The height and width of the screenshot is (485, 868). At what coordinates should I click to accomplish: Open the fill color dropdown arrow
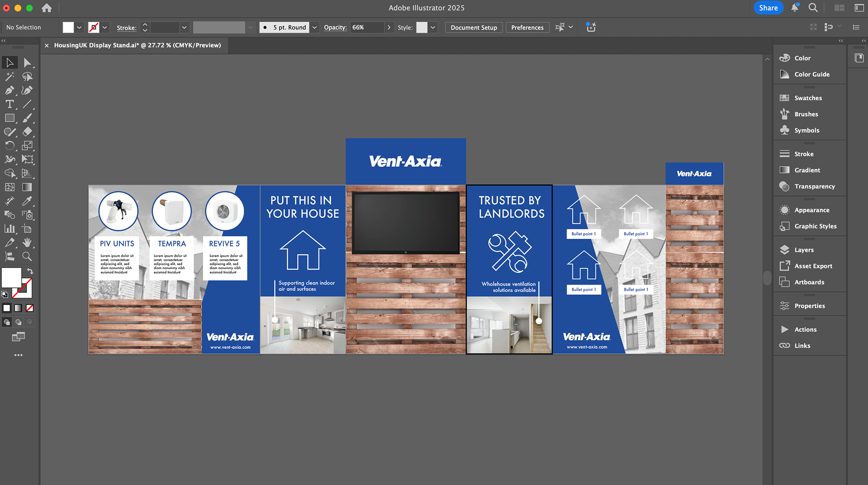pyautogui.click(x=79, y=27)
